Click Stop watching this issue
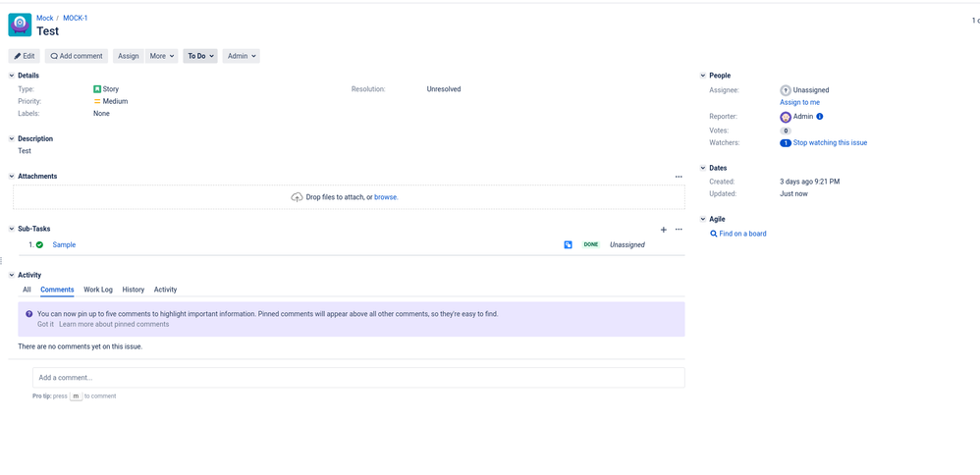980x475 pixels. pyautogui.click(x=830, y=143)
